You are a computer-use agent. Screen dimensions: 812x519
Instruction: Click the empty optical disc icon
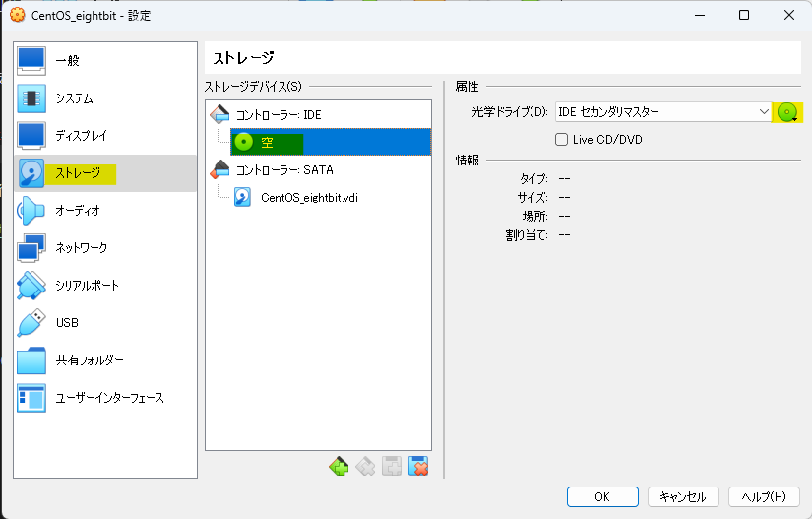[x=243, y=142]
